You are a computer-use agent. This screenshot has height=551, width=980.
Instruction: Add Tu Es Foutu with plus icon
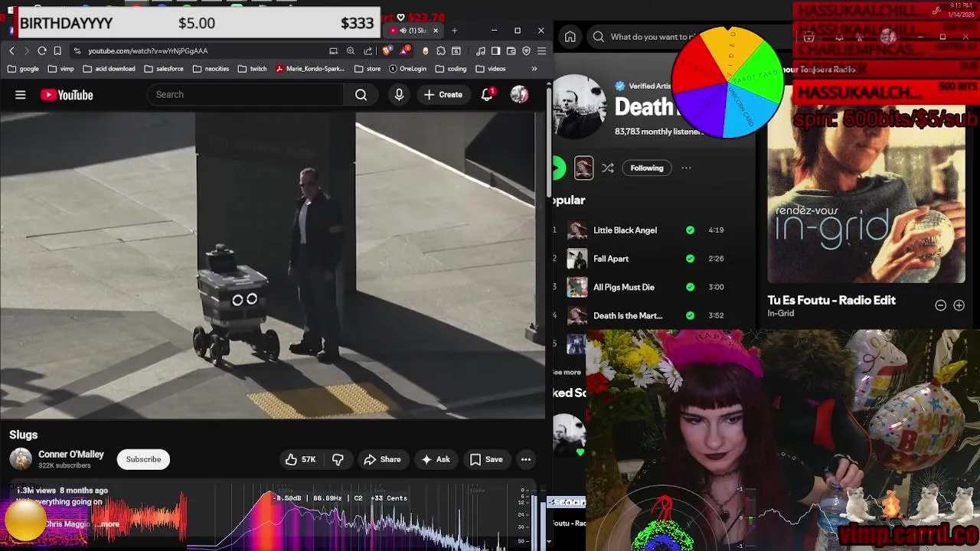959,305
